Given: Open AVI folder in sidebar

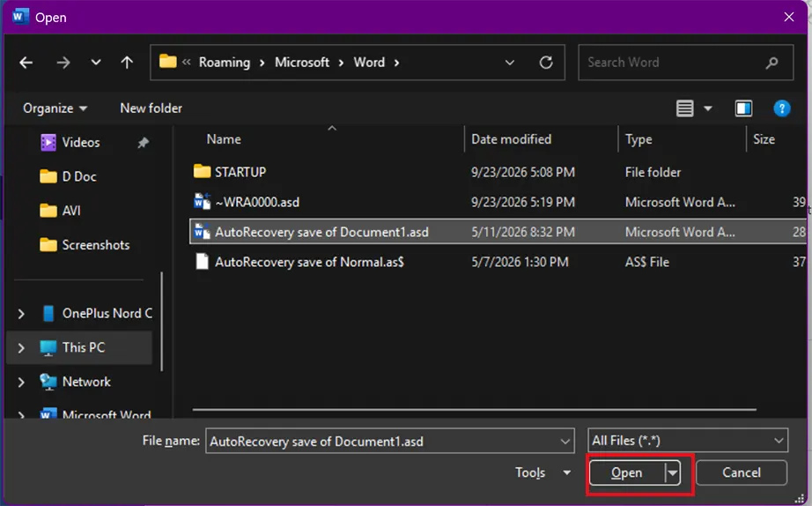Looking at the screenshot, I should click(x=71, y=211).
